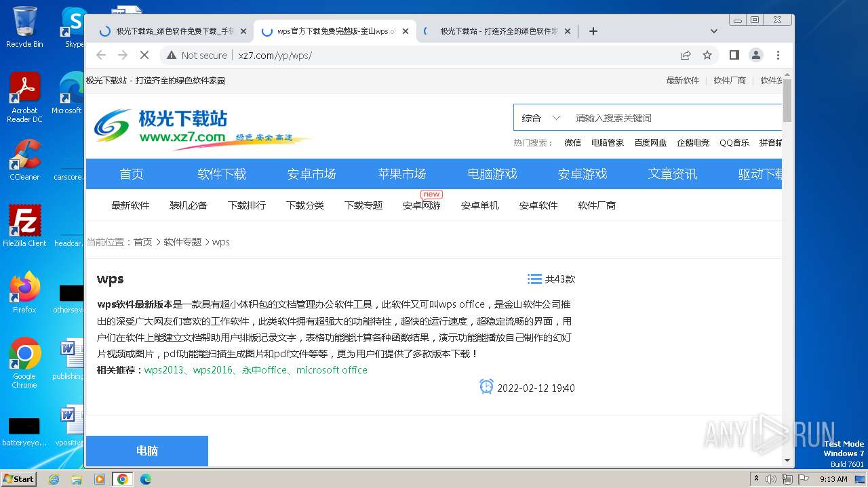Follow the wps2016 recommended link
This screenshot has height=488, width=868.
213,370
